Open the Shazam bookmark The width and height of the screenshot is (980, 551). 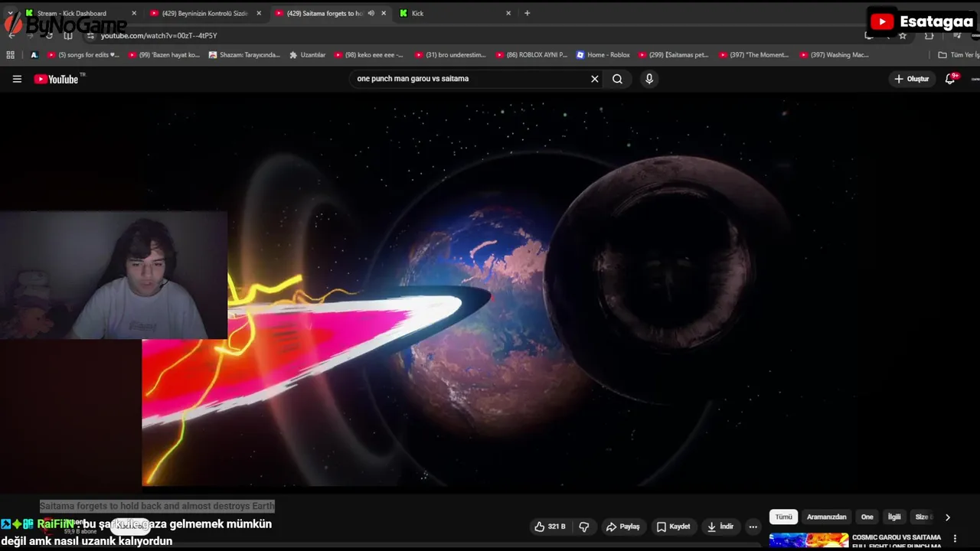tap(244, 55)
